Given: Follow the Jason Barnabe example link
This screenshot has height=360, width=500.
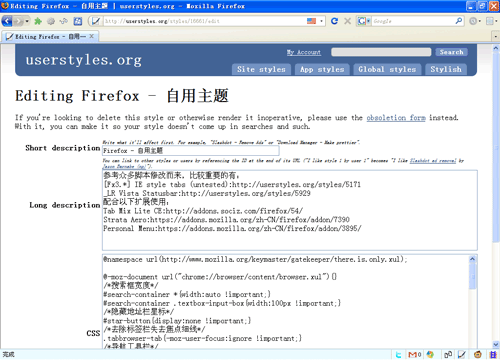Looking at the screenshot, I should point(125,166).
